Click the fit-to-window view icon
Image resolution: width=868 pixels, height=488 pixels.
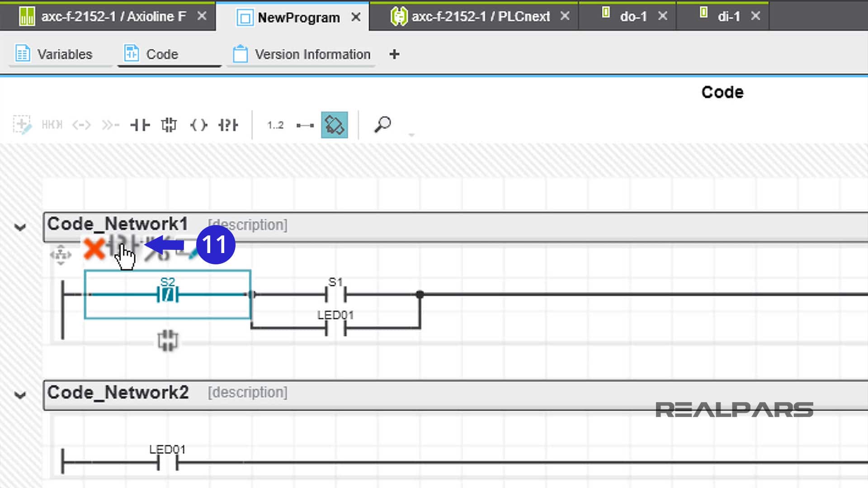click(334, 125)
